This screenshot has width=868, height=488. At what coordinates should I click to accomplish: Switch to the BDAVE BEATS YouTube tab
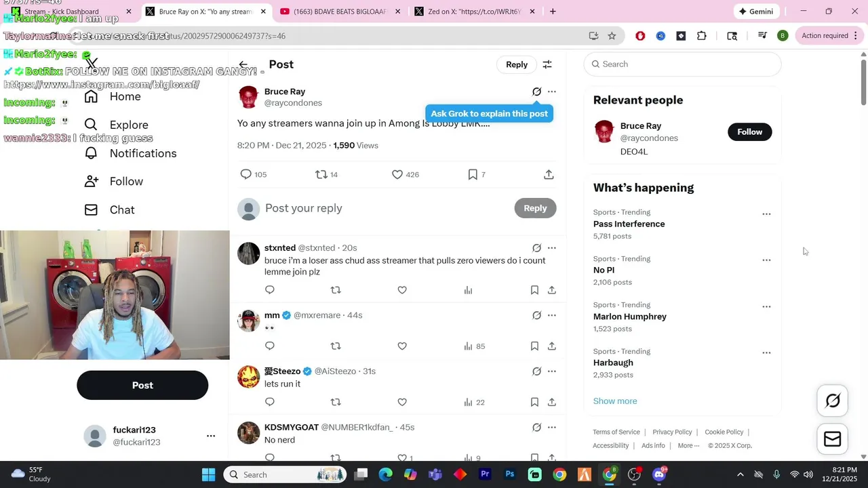(339, 12)
